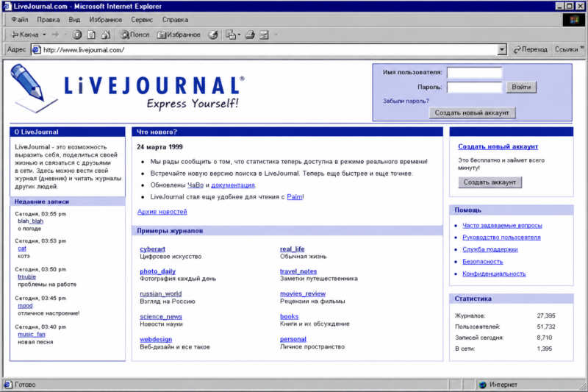Open the Сервис menu
This screenshot has width=588, height=392.
coord(142,20)
